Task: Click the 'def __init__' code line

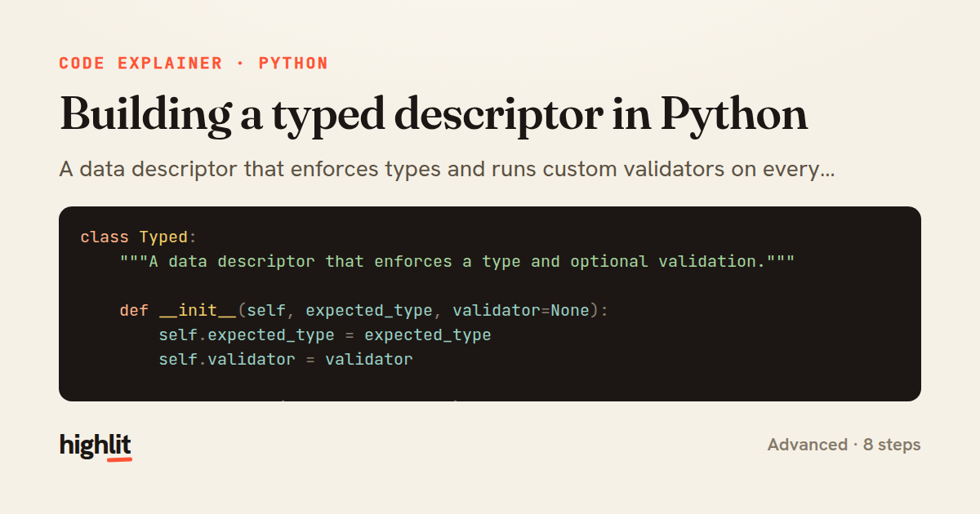Action: [364, 311]
